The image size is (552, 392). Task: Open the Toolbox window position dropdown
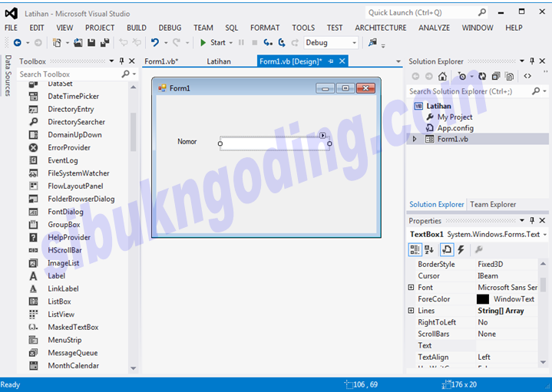(x=111, y=61)
